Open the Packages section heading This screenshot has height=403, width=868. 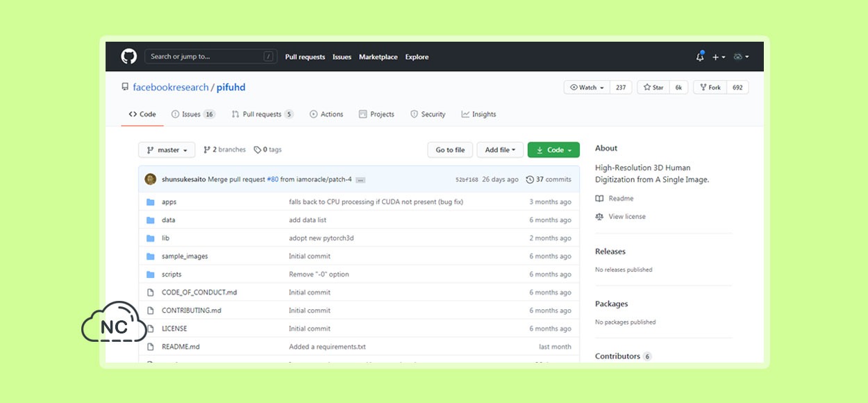[612, 304]
